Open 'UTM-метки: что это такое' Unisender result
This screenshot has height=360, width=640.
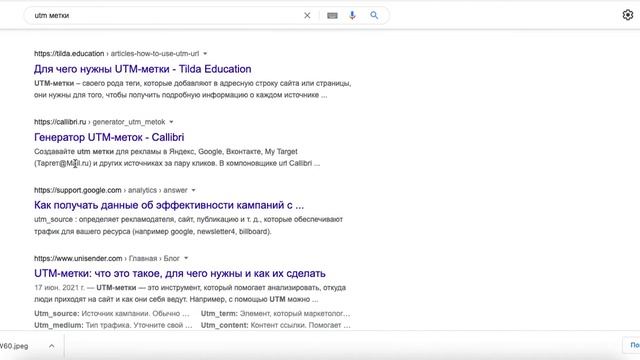[180, 273]
